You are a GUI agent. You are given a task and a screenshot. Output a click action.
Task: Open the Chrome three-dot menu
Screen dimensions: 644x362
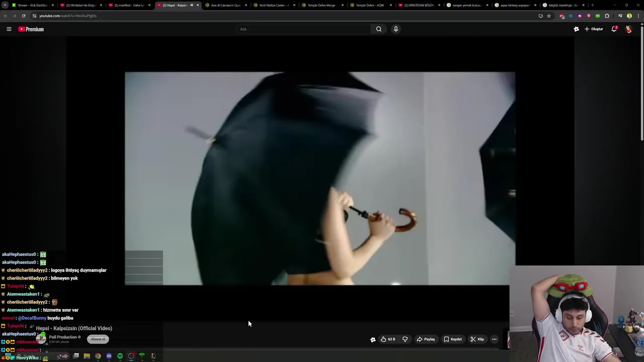(x=638, y=16)
